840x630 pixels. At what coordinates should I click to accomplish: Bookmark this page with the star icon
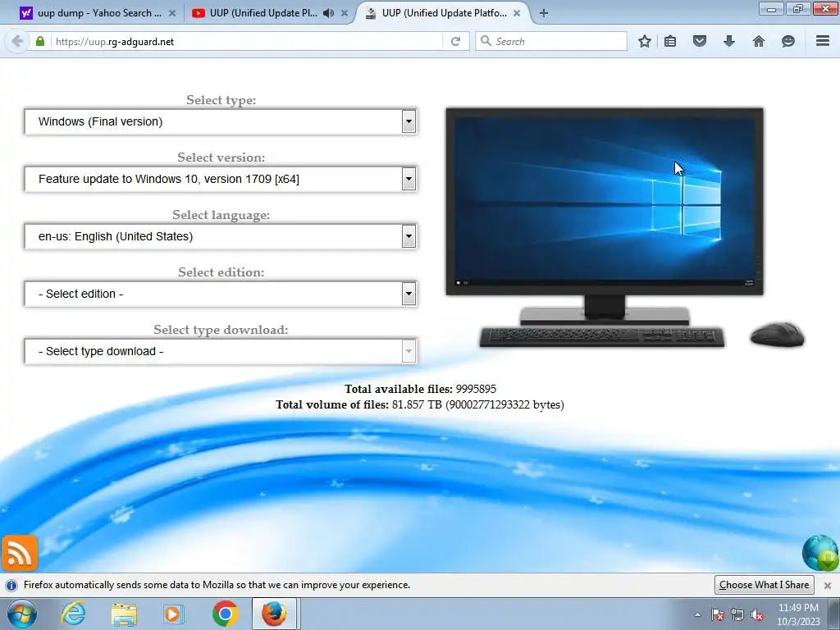pos(645,41)
